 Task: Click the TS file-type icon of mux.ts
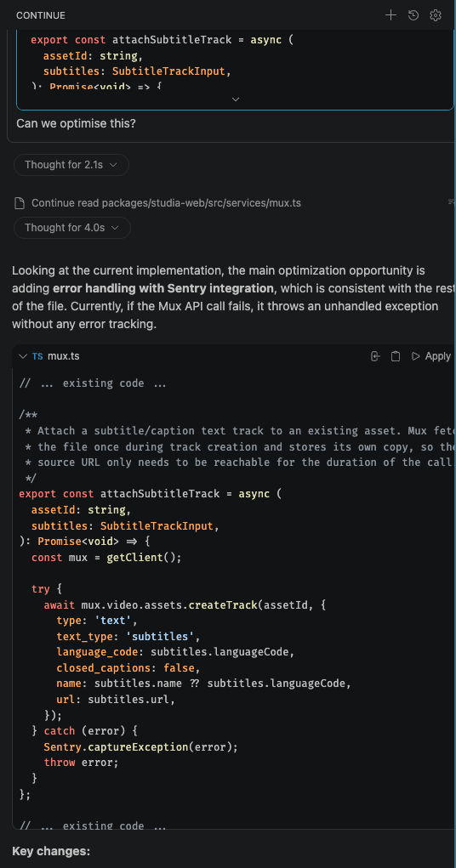37,356
